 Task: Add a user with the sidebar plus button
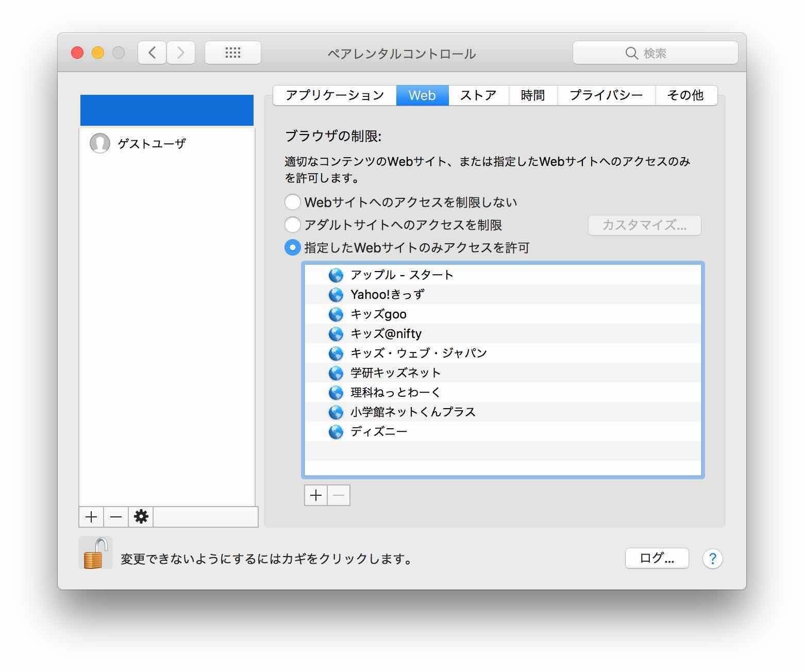point(91,517)
